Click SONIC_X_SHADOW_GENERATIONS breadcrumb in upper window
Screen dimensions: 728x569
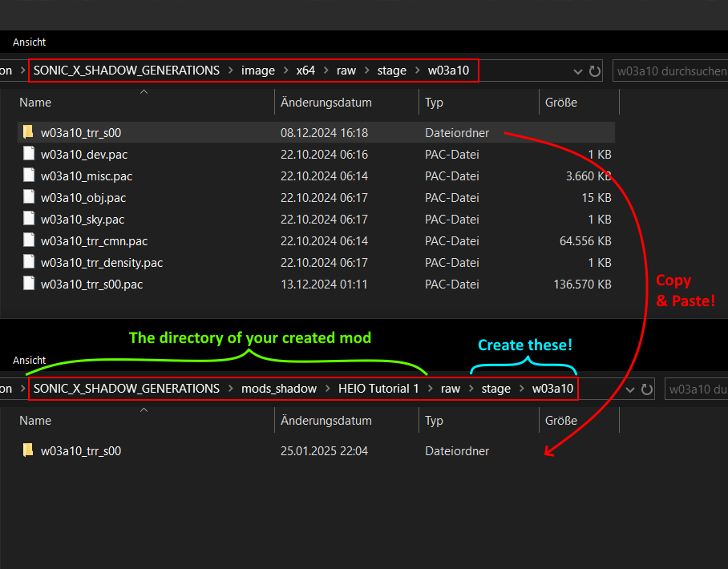click(127, 71)
